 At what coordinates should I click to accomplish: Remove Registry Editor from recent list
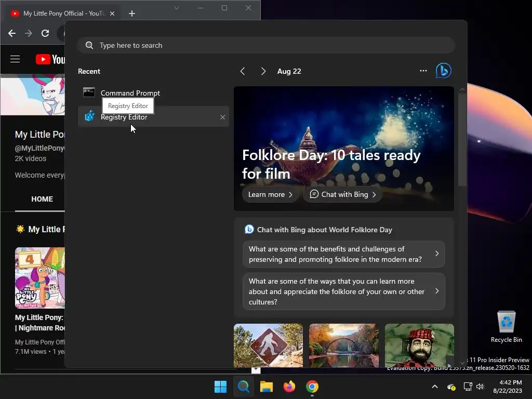tap(222, 117)
